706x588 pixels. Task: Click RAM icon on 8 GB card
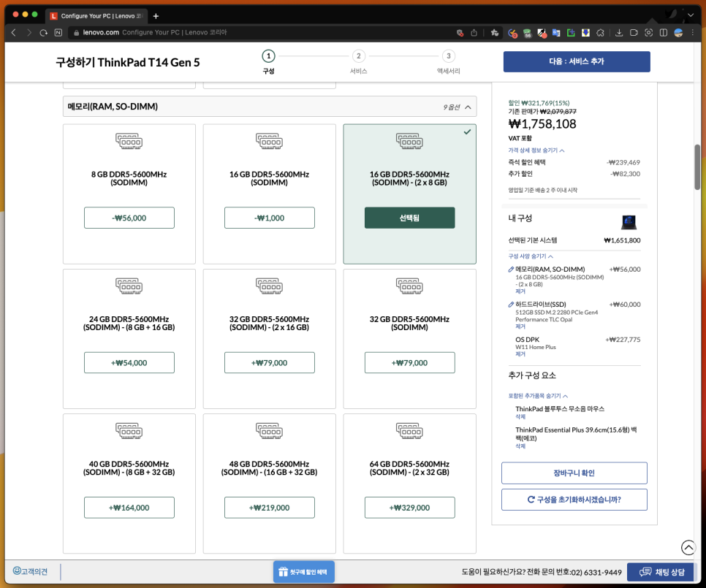[x=129, y=141]
